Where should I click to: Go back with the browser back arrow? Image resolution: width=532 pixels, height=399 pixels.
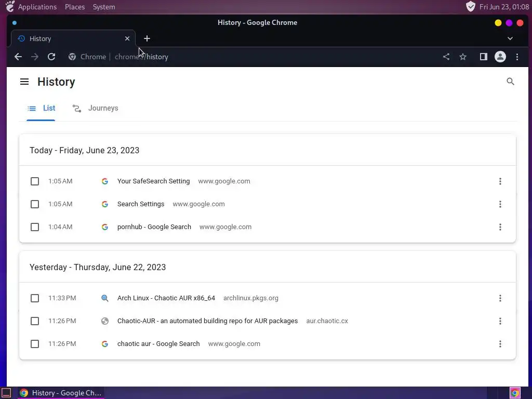[18, 57]
